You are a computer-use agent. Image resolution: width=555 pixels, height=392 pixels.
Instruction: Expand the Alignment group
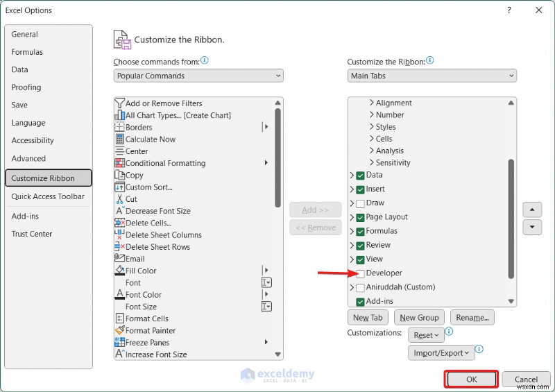pos(372,103)
